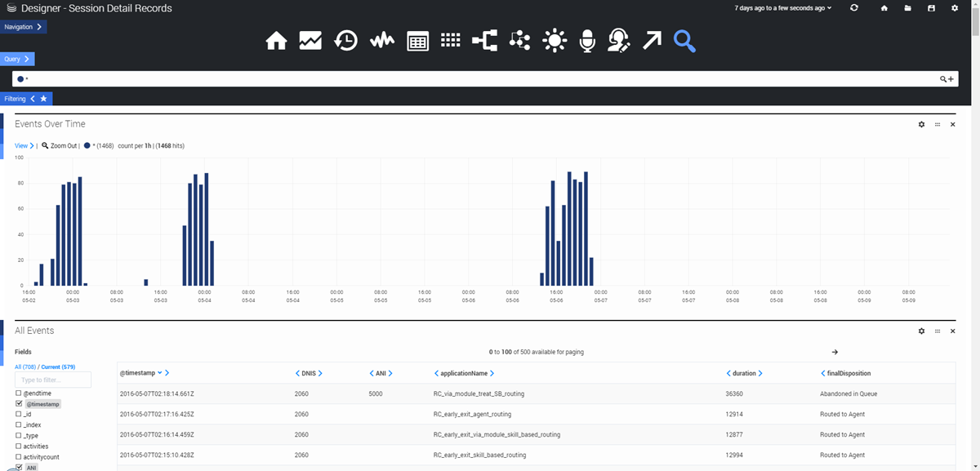Select the routing flow icon in the toolbar

click(485, 40)
